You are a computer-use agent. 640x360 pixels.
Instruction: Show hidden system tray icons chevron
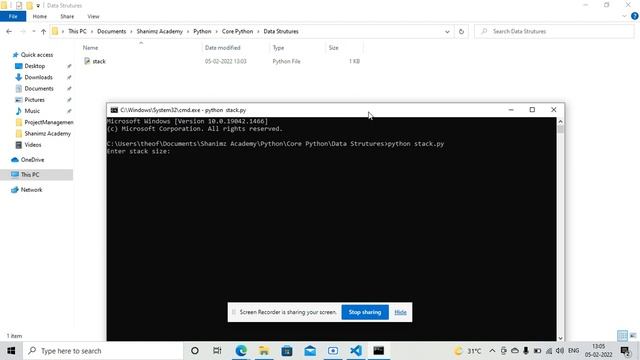click(492, 351)
